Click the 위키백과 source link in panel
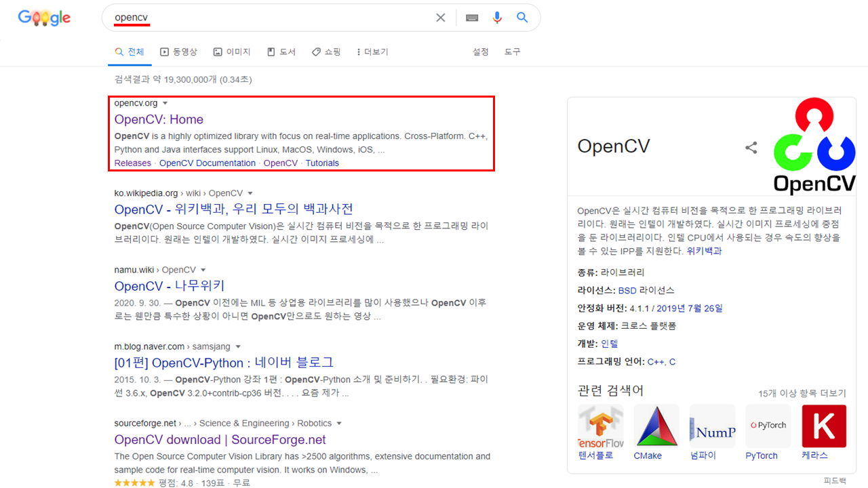 point(704,251)
